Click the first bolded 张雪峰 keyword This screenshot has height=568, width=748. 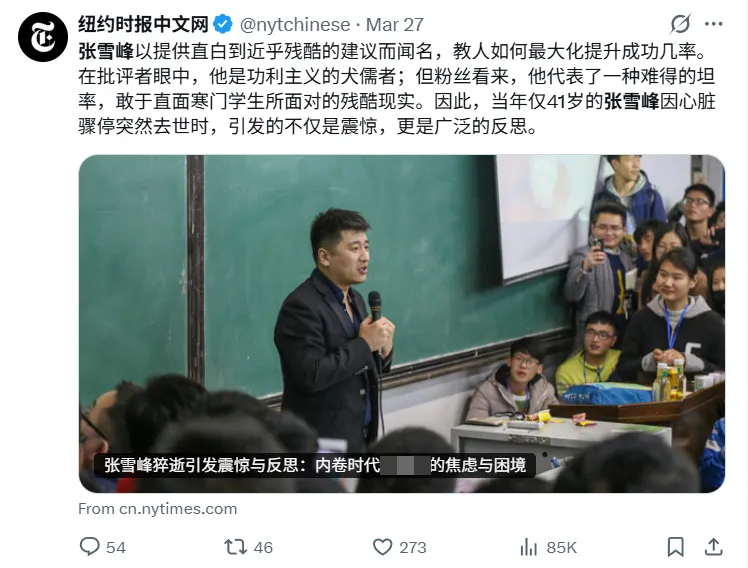click(106, 52)
